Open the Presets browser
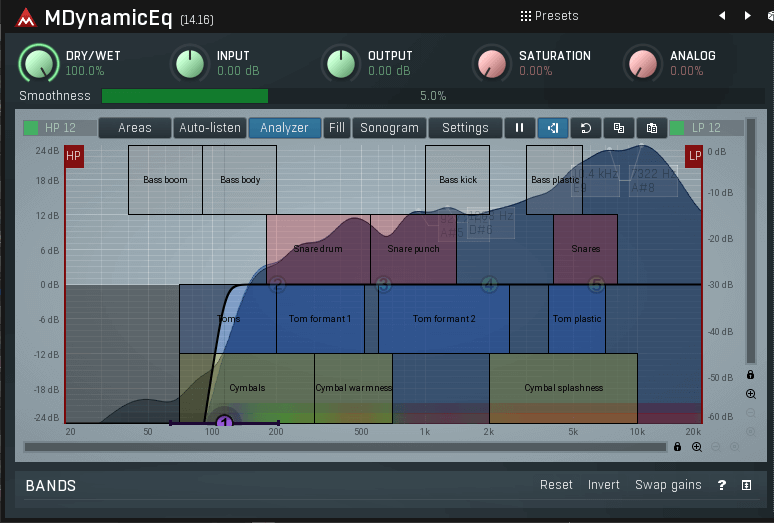The width and height of the screenshot is (774, 523). 549,16
